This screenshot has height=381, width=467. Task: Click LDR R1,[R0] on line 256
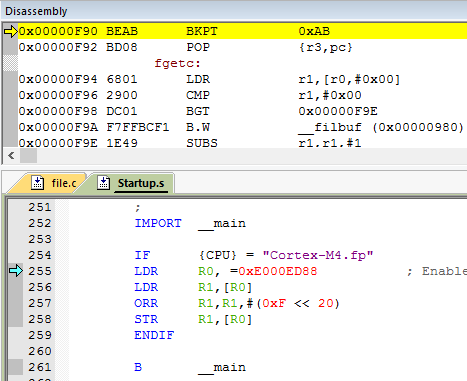point(193,287)
